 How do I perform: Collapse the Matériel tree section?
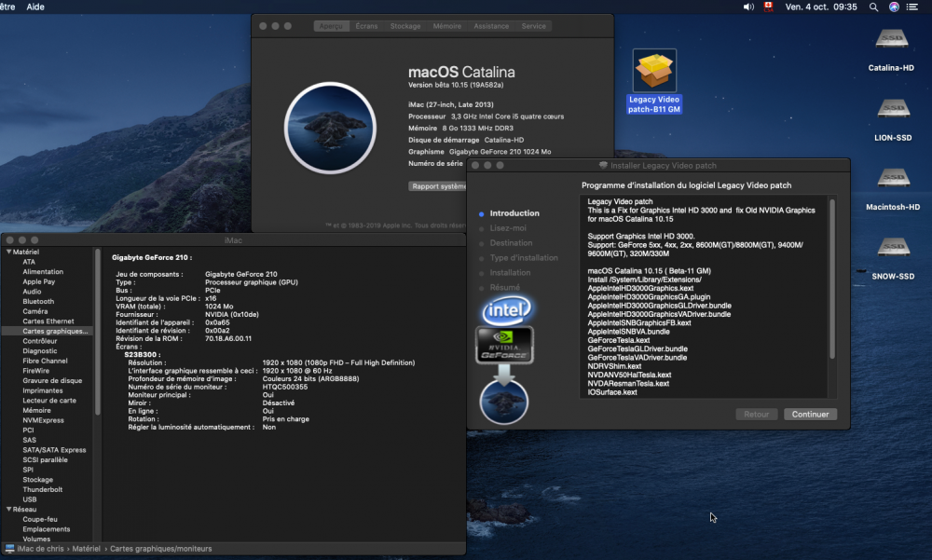9,253
